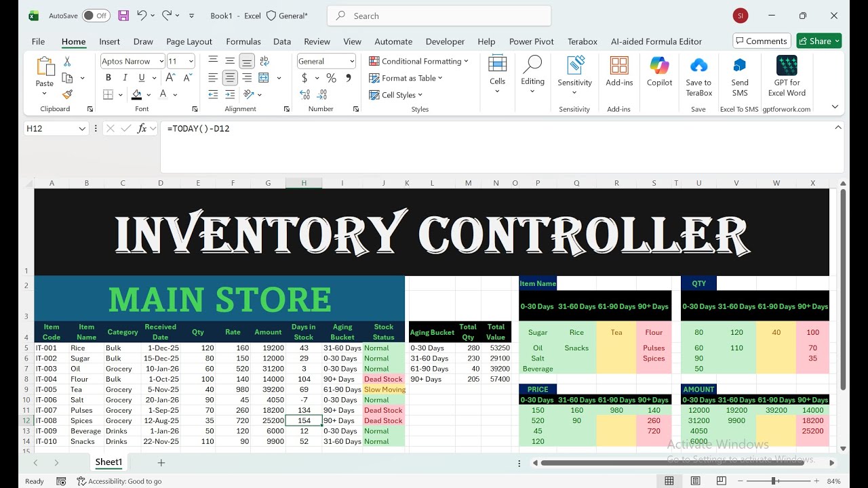Viewport: 868px width, 488px height.
Task: Open the Copilot button
Action: 659,72
